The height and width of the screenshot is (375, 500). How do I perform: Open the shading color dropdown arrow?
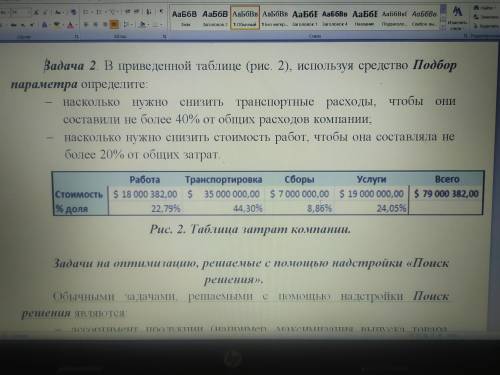[148, 25]
